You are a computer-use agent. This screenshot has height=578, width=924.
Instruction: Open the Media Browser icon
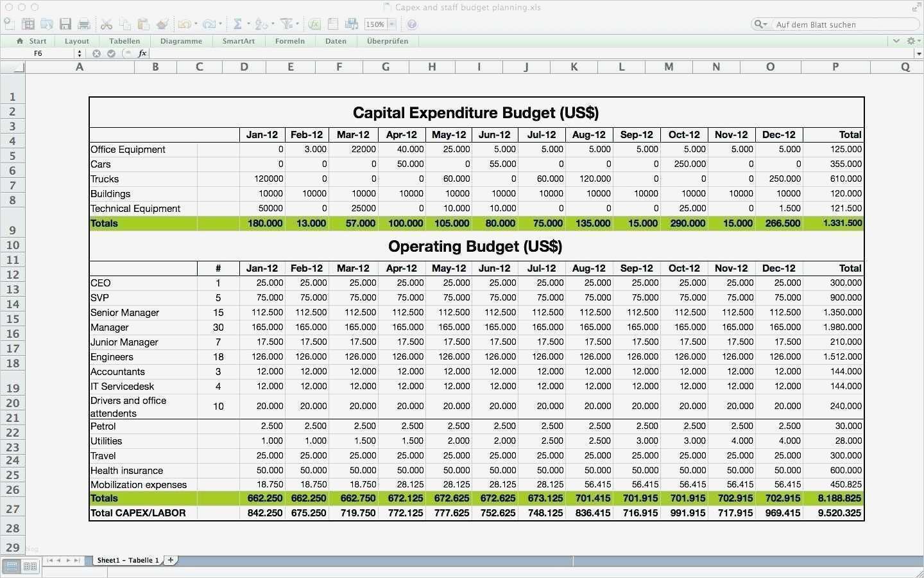352,24
